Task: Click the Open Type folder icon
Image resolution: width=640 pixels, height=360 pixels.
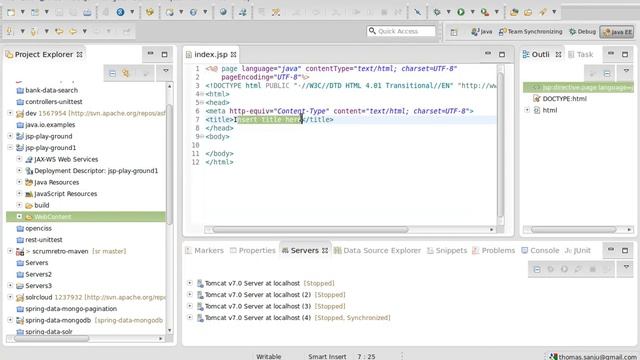Action: pyautogui.click(x=514, y=12)
